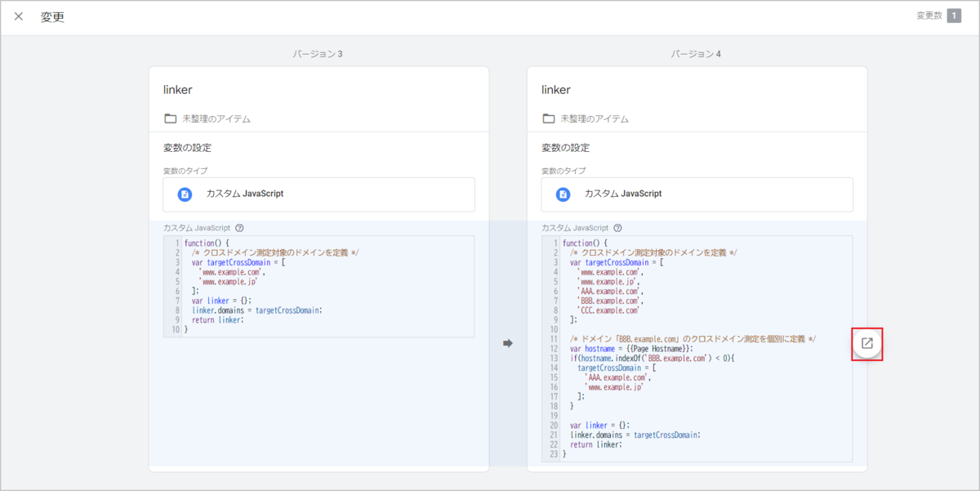Screen dimensions: 980x491
Task: Click the return linker; line in version 3 code
Action: tap(217, 319)
